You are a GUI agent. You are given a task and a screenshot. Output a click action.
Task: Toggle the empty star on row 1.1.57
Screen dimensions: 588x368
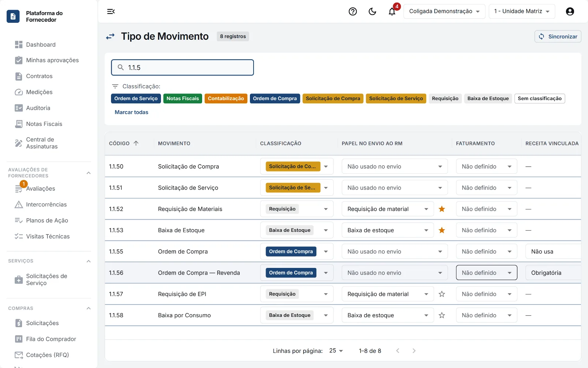[x=442, y=294]
